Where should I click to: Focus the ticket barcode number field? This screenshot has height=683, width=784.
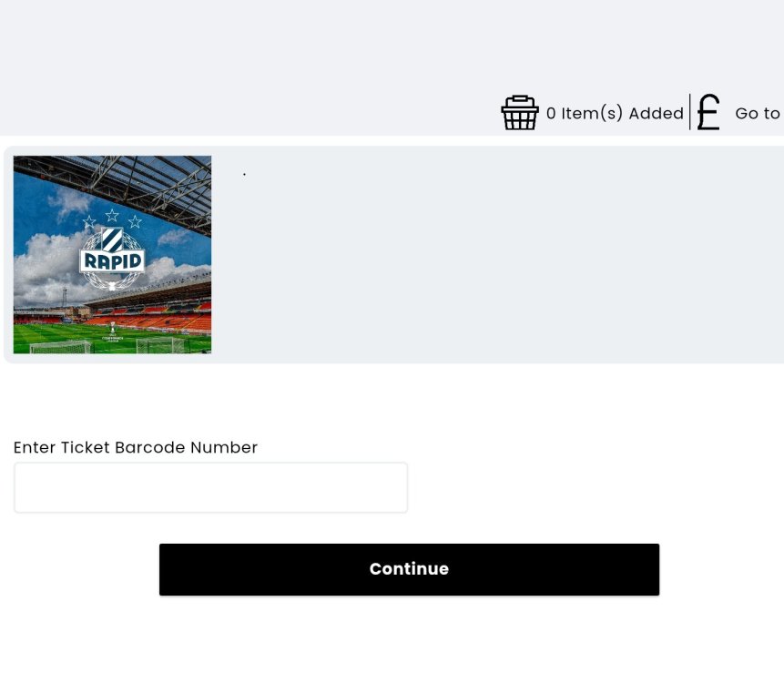[x=210, y=488]
